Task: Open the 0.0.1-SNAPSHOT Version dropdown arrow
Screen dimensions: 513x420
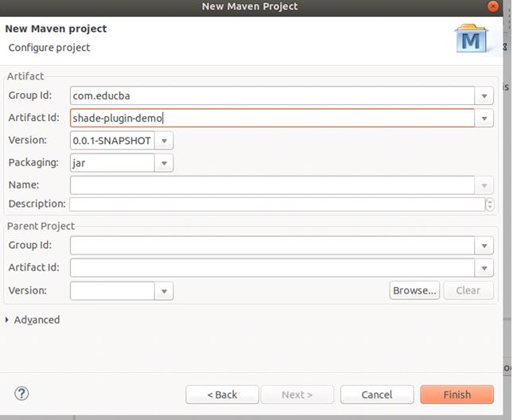Action: click(x=164, y=141)
